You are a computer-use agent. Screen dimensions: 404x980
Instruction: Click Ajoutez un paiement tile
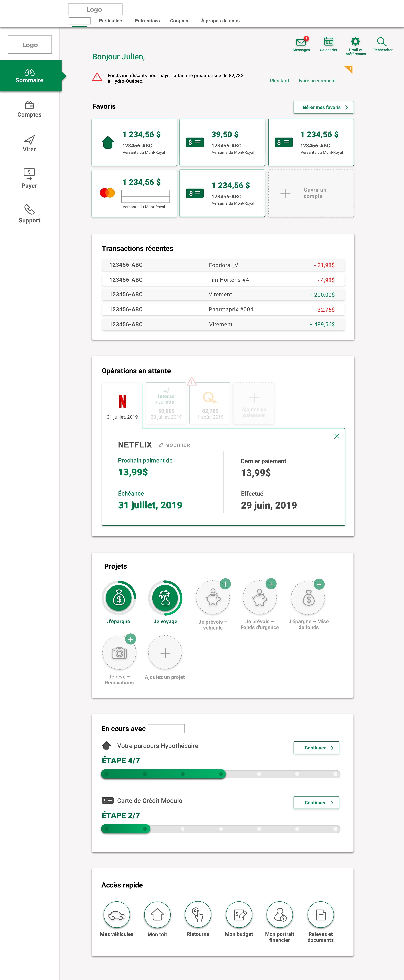[x=254, y=403]
